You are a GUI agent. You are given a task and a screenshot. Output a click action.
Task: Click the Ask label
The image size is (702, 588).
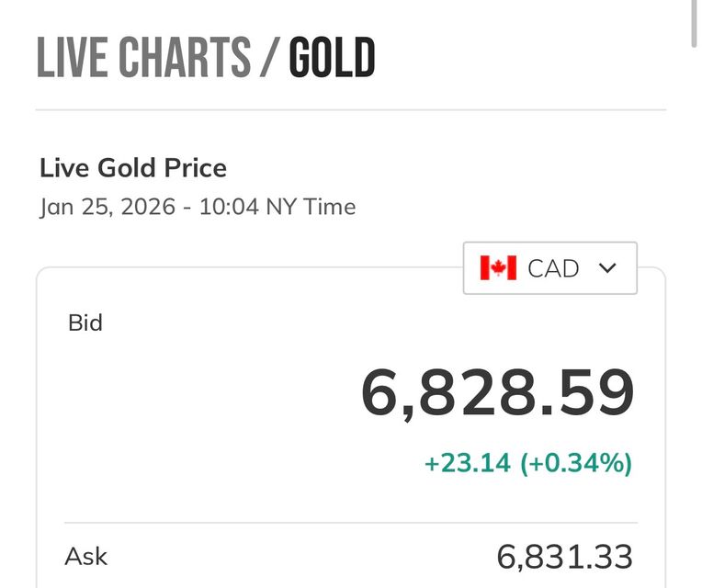point(86,556)
